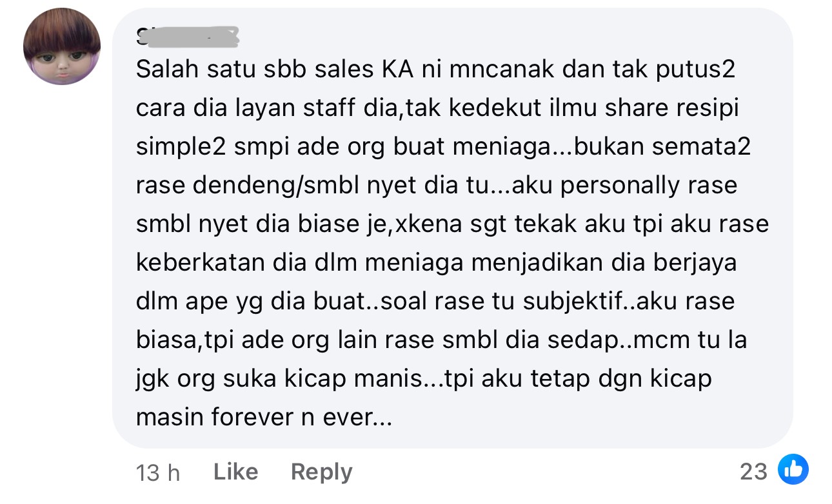Click the blue thumbs-up reaction icon
The width and height of the screenshot is (832, 504).
click(793, 470)
